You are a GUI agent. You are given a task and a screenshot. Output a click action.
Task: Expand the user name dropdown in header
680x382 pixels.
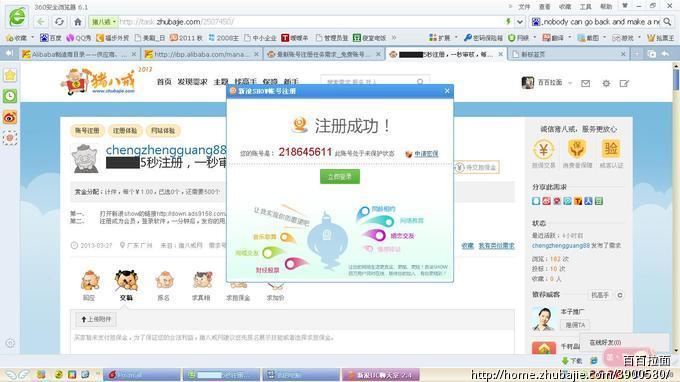click(571, 83)
